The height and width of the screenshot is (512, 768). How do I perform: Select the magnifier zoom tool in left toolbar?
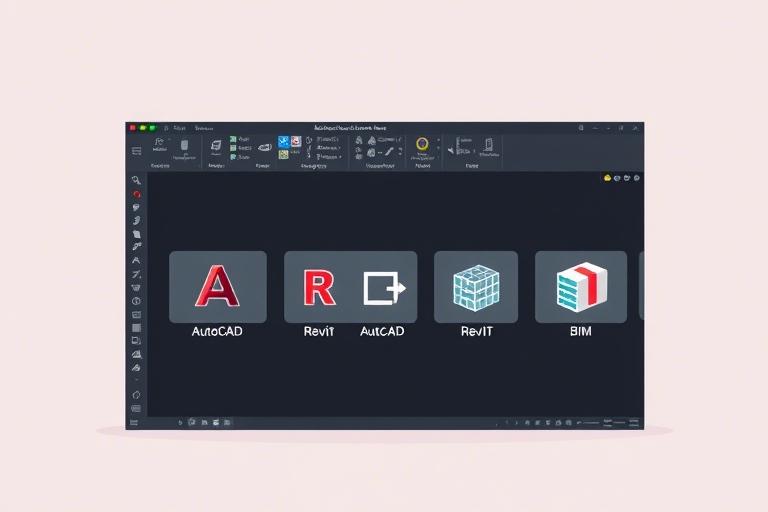136,180
